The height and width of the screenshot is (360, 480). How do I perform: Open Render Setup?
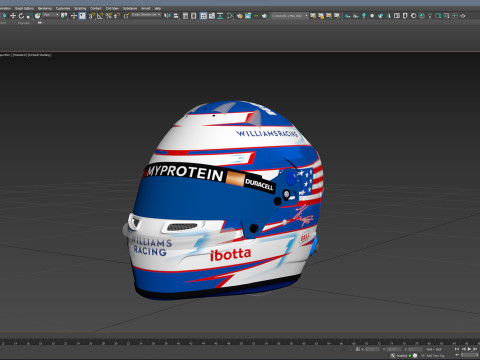pos(240,16)
